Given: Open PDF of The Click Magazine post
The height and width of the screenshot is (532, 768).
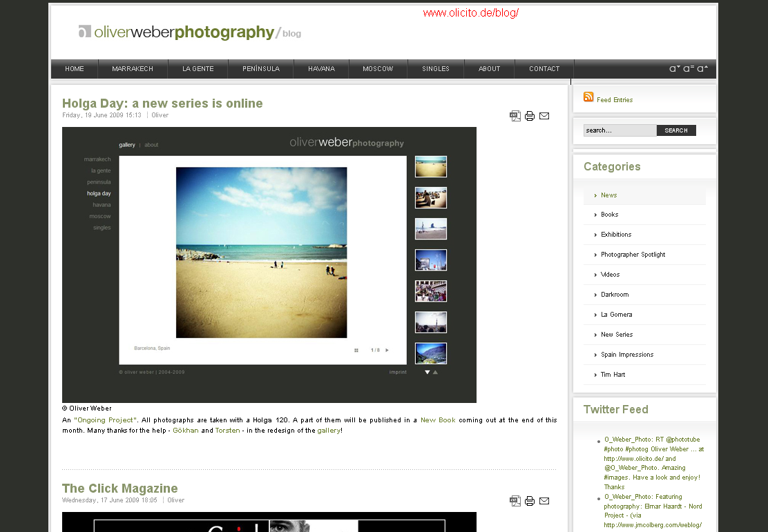Looking at the screenshot, I should click(515, 501).
